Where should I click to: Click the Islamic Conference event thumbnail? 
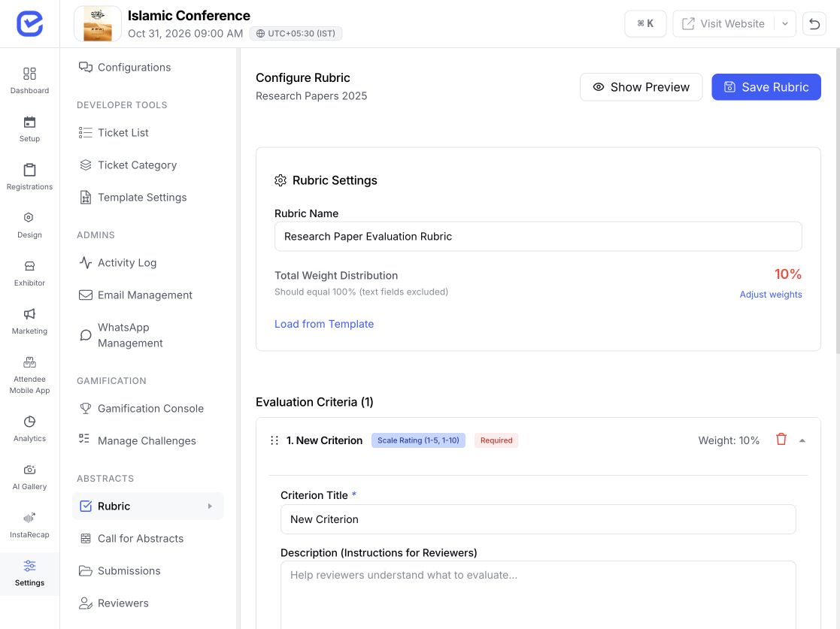(x=98, y=23)
